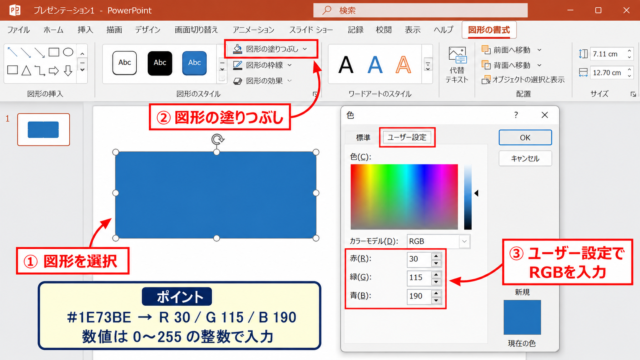640x360 pixels.
Task: Choose the right arrow shape
Action: (54, 70)
